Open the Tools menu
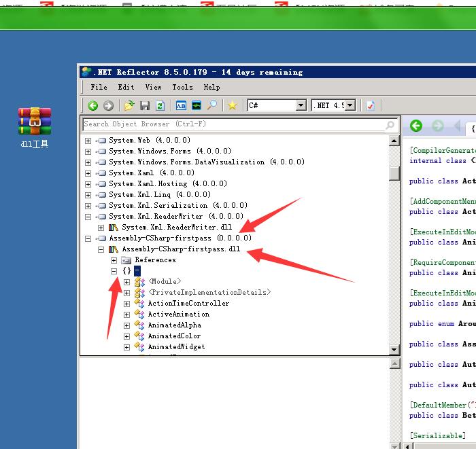This screenshot has height=449, width=476. [x=182, y=87]
